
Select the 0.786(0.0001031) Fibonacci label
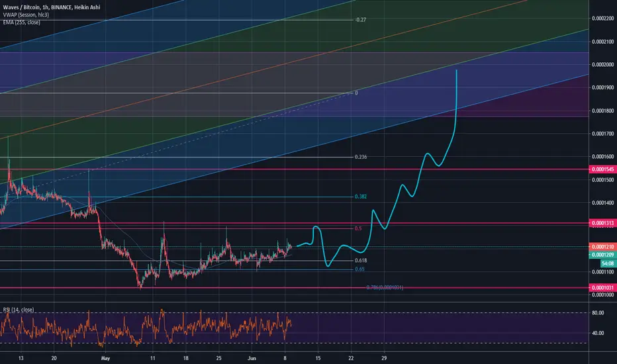[385, 288]
